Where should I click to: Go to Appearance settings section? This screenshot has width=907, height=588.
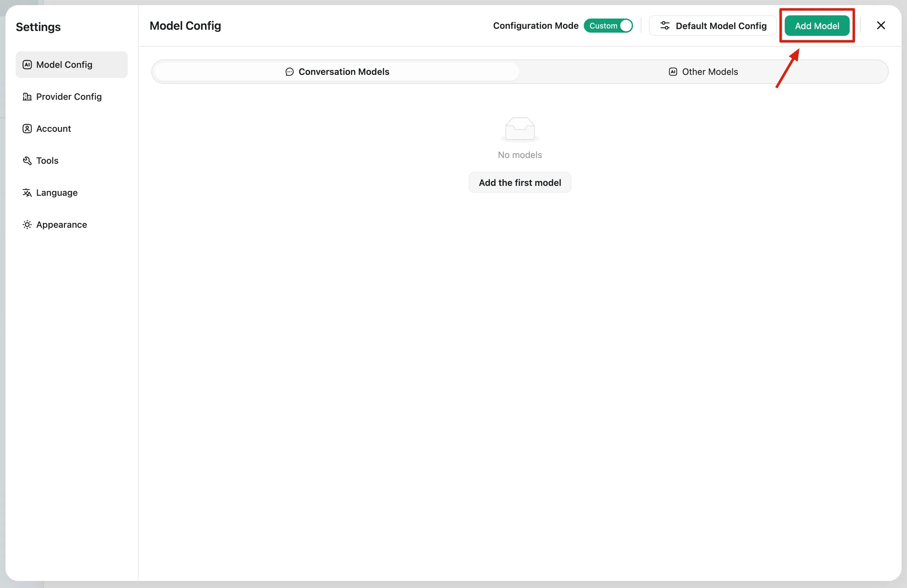[61, 225]
